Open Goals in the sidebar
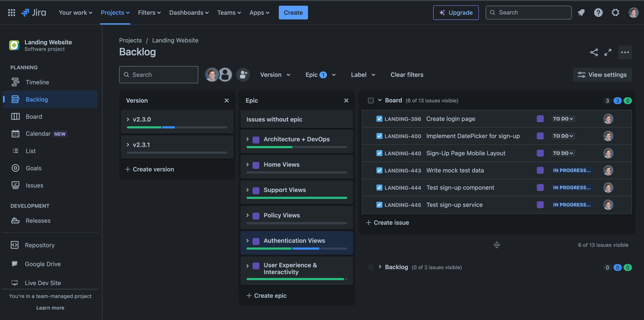Viewport: 644px width, 320px height. pos(50,168)
